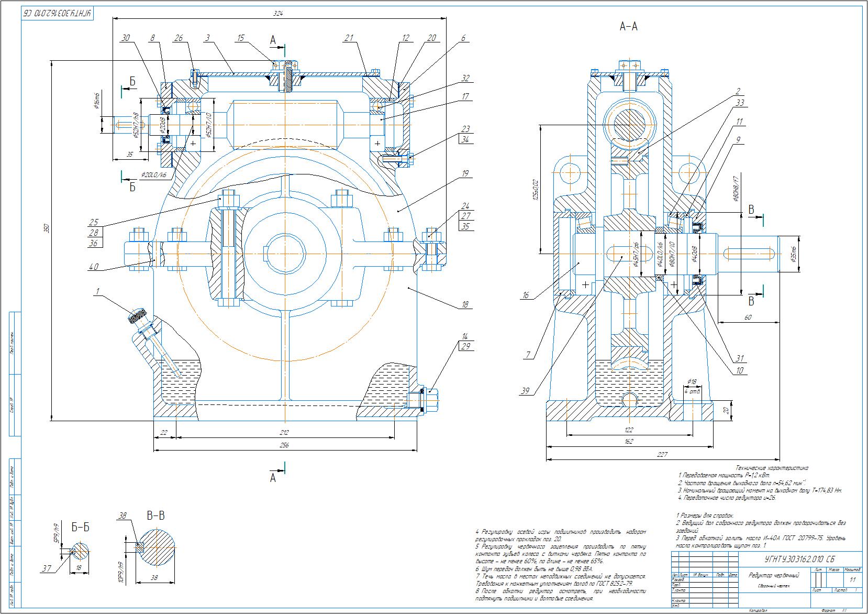
Task: Select part callout number 7
Action: 529,355
